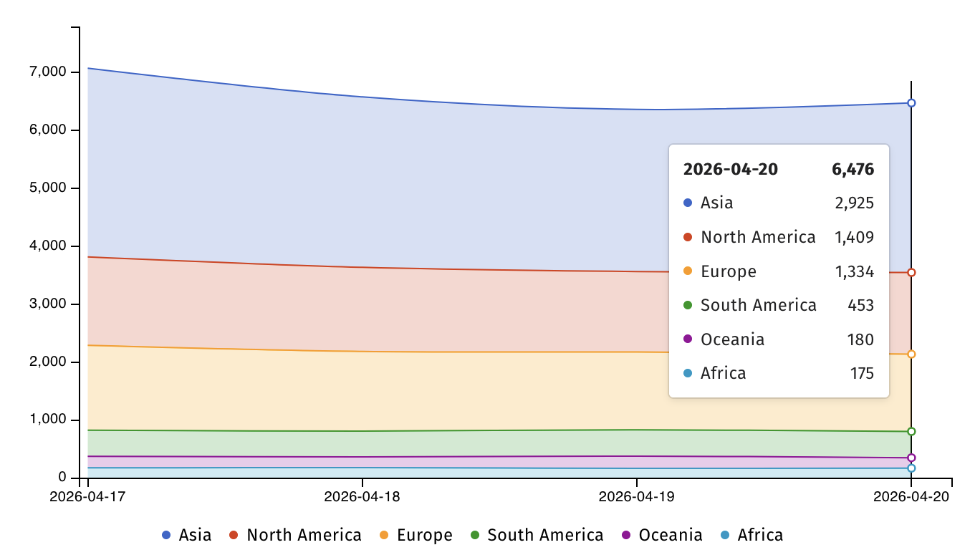Click South America's green dot in the bottom legend
Screen dimensions: 970x560
pos(474,535)
